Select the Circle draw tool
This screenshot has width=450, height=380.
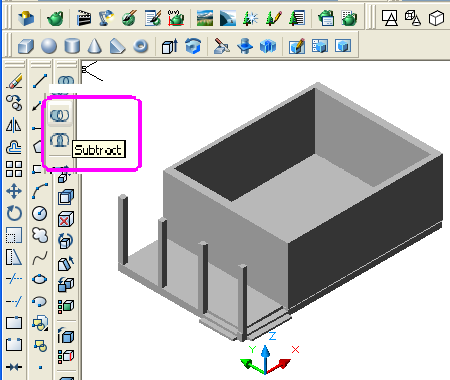[x=40, y=213]
